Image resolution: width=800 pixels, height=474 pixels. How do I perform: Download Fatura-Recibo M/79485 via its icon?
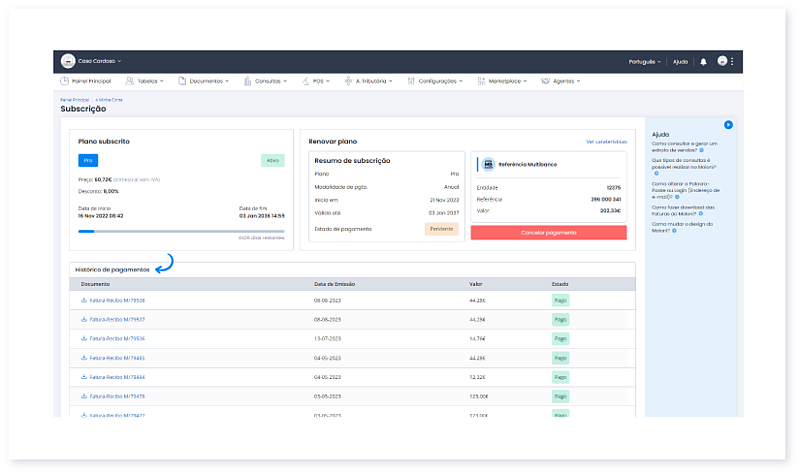click(x=84, y=358)
